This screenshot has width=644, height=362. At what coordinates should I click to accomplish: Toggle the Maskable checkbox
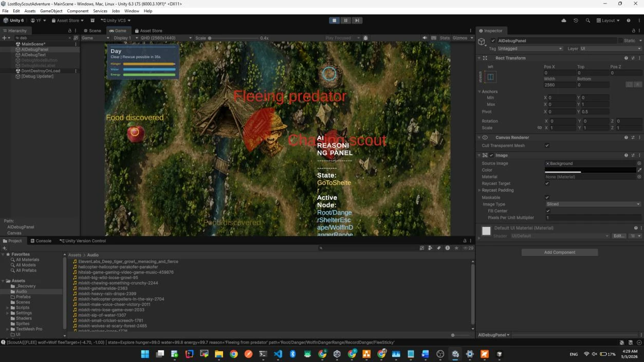(x=547, y=197)
